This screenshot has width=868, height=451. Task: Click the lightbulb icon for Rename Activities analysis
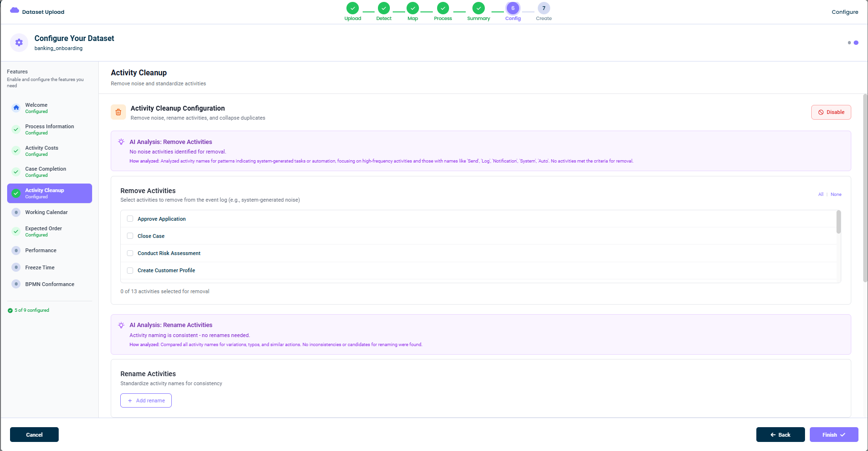click(121, 325)
